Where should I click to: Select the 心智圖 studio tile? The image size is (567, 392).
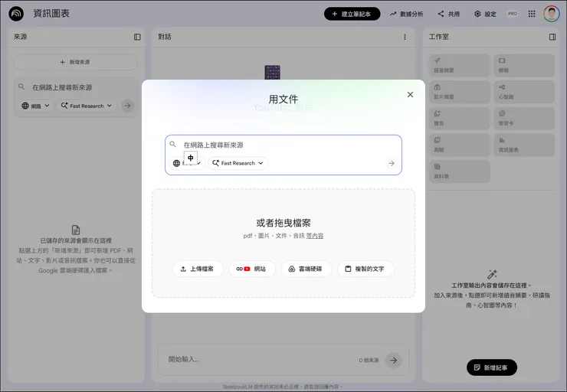524,92
